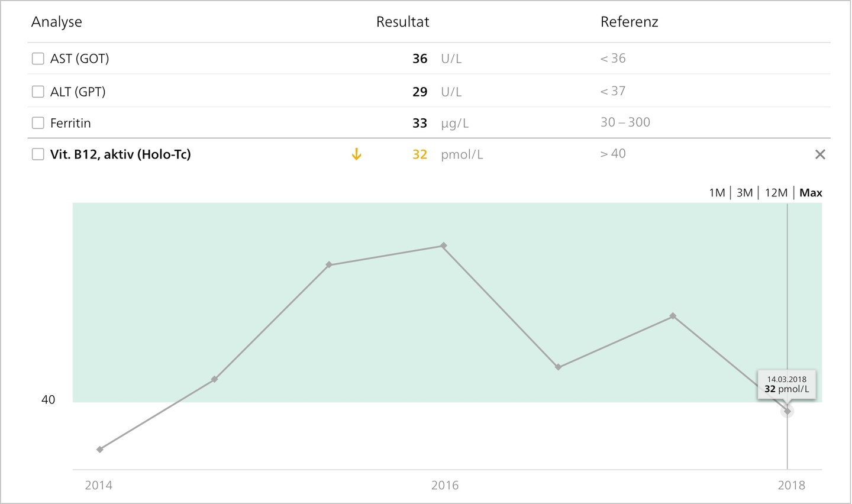This screenshot has height=504, width=852.
Task: Open the ALT (GPT) row details
Action: point(429,91)
